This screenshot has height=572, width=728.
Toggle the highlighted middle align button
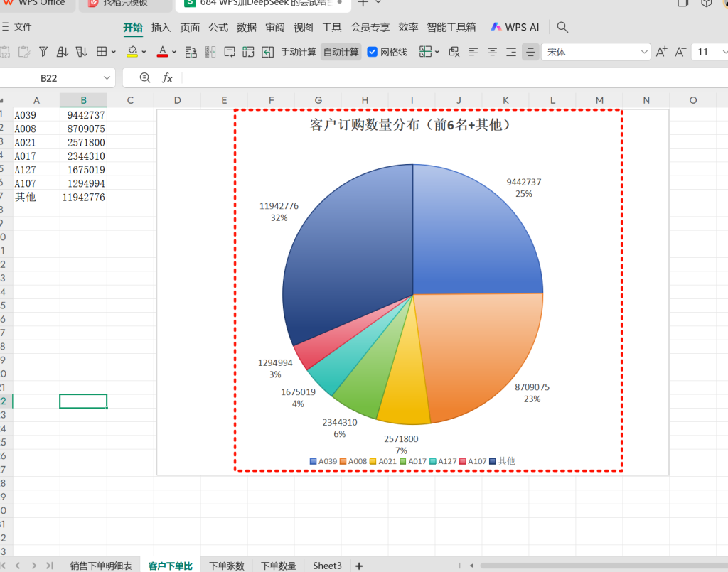coord(530,52)
